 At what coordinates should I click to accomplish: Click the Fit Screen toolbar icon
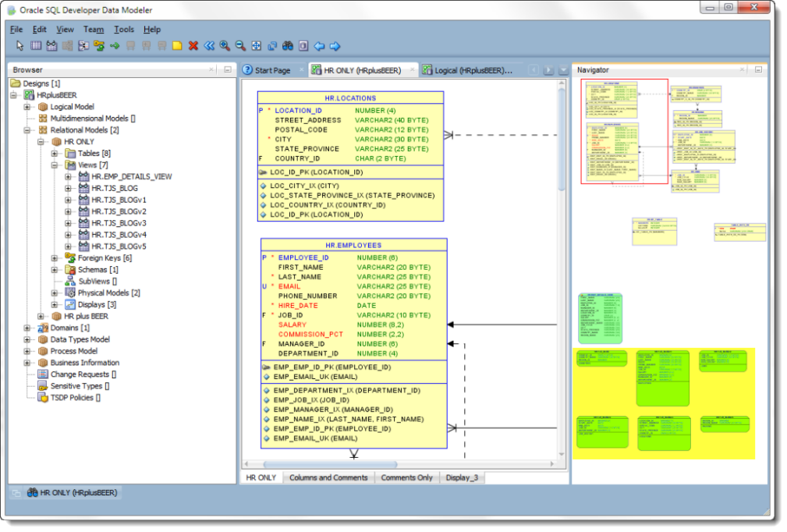(x=257, y=46)
